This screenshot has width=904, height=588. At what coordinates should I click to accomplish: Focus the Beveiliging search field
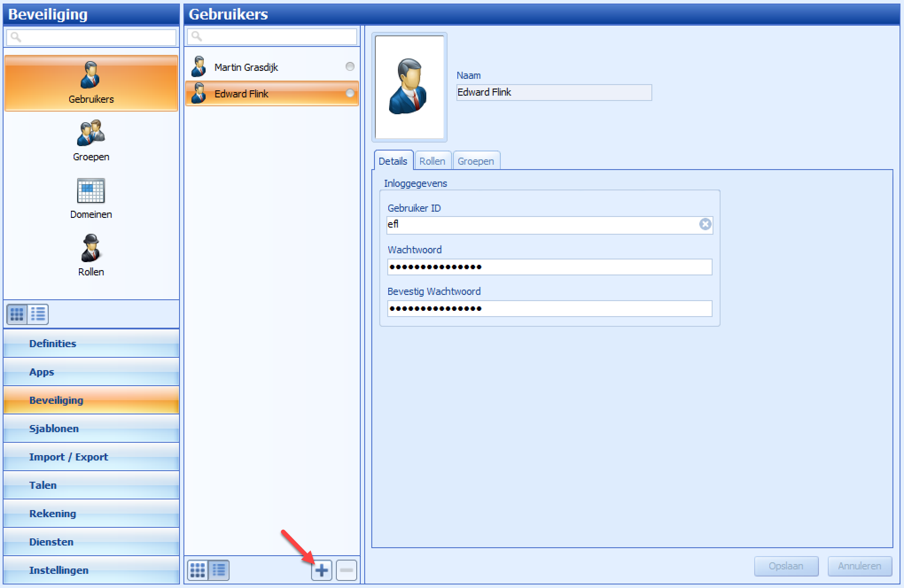(91, 38)
